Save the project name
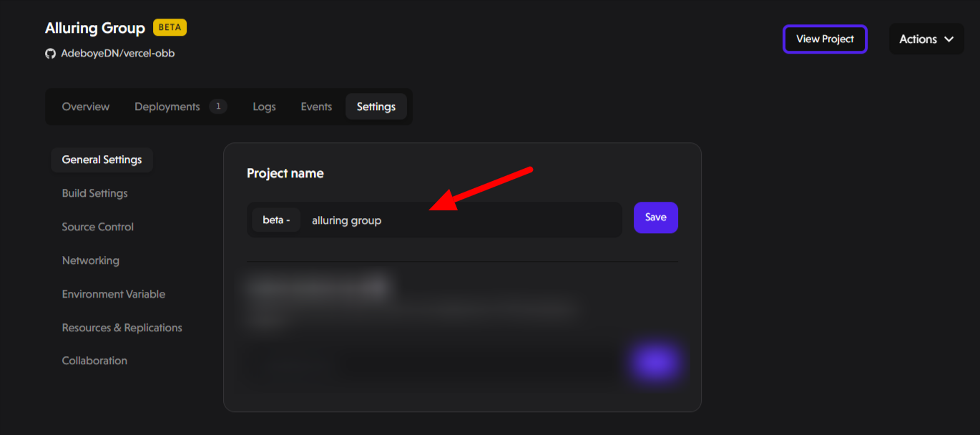This screenshot has height=435, width=980. click(656, 217)
